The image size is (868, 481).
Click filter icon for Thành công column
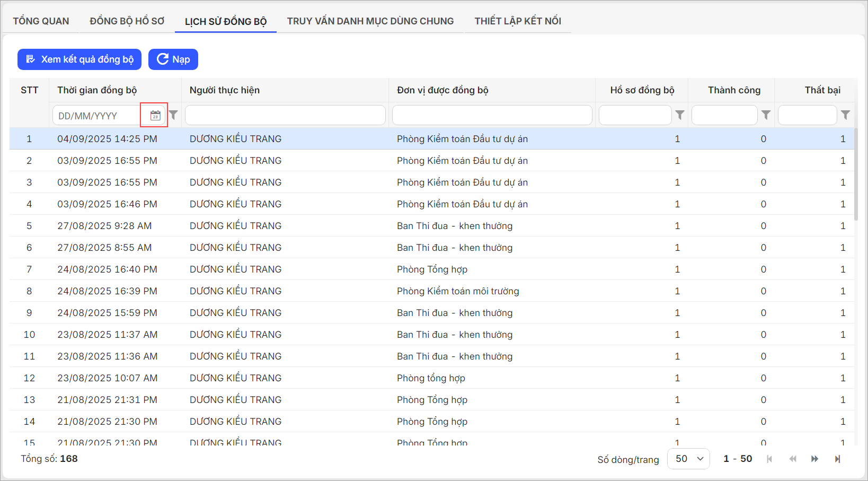[766, 115]
